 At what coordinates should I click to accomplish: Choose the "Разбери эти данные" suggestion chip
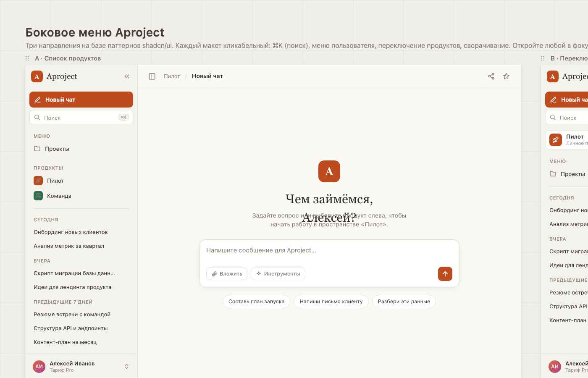pos(404,302)
